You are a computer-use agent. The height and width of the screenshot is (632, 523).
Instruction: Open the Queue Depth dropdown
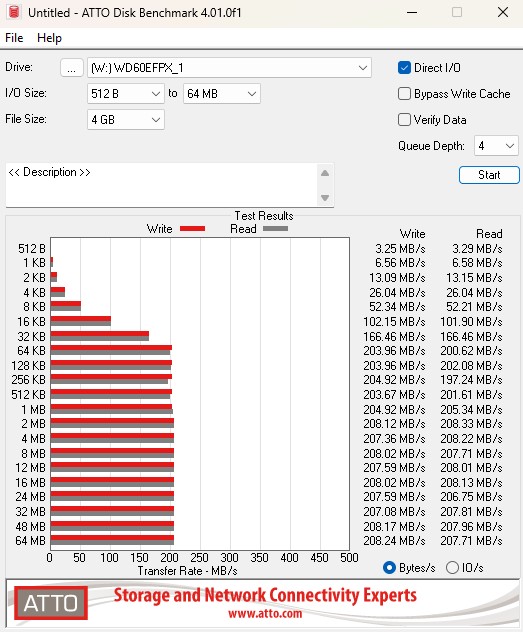point(496,146)
